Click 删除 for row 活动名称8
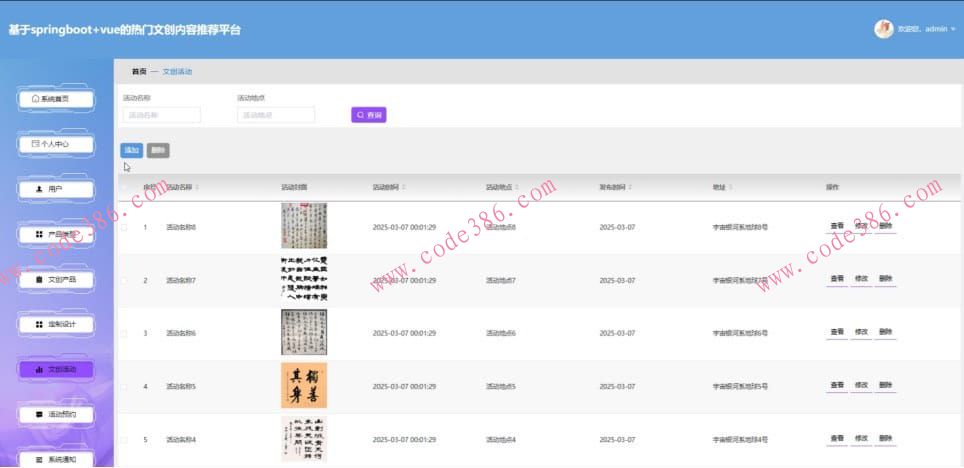 click(885, 226)
